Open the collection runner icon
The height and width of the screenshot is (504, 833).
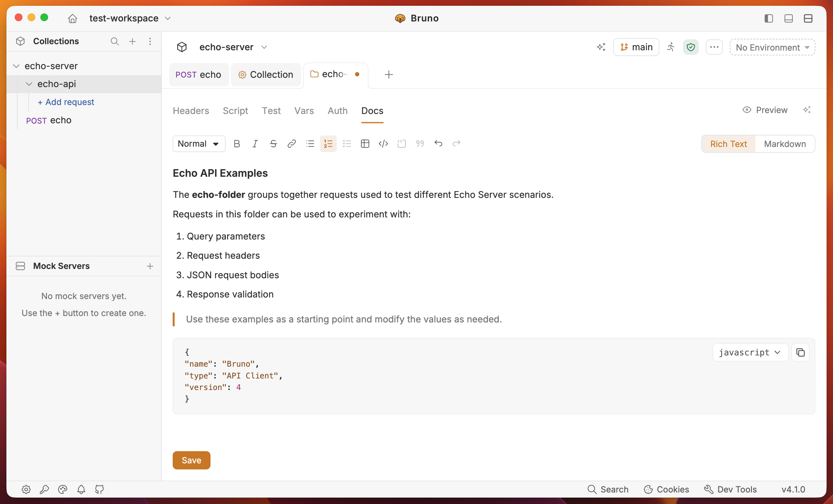671,47
